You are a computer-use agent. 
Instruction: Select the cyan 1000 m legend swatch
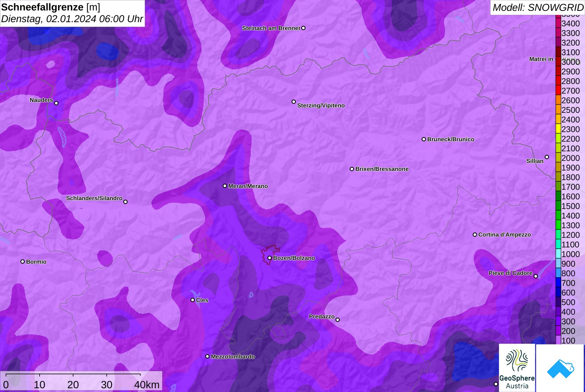pyautogui.click(x=558, y=254)
